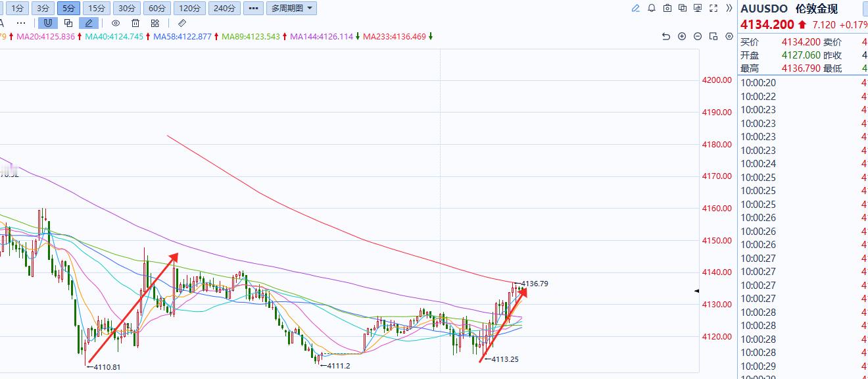Open more drawing tools ellipsis

[21, 23]
